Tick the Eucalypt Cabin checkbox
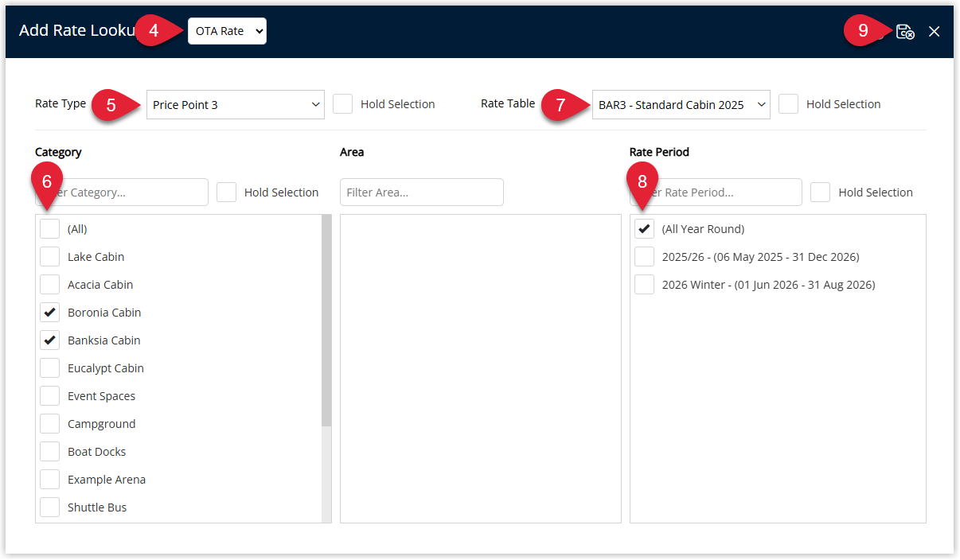This screenshot has height=560, width=960. click(50, 368)
